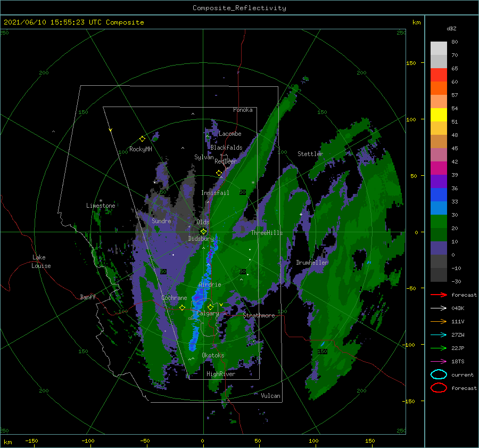Click the Limestone label
The width and height of the screenshot is (479, 448).
[101, 206]
